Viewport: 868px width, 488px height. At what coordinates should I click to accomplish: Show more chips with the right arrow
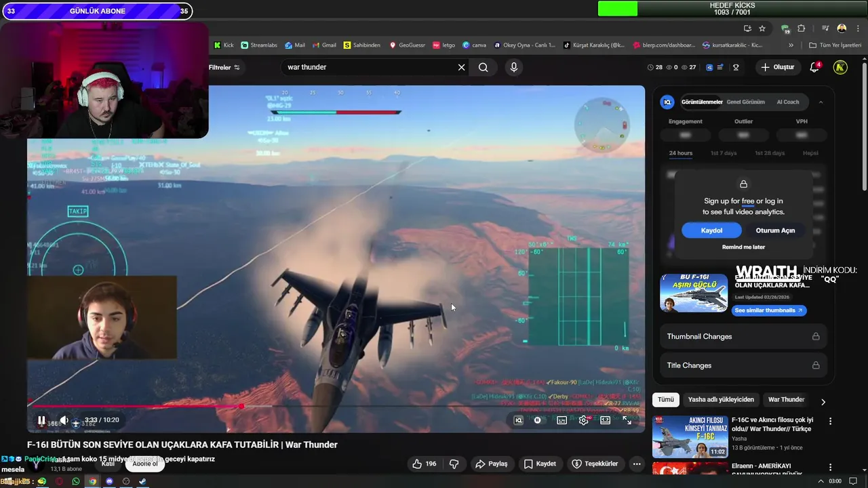823,402
